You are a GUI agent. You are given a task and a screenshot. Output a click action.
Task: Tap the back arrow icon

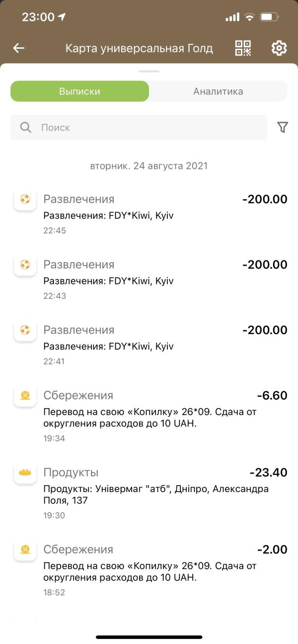pos(19,48)
